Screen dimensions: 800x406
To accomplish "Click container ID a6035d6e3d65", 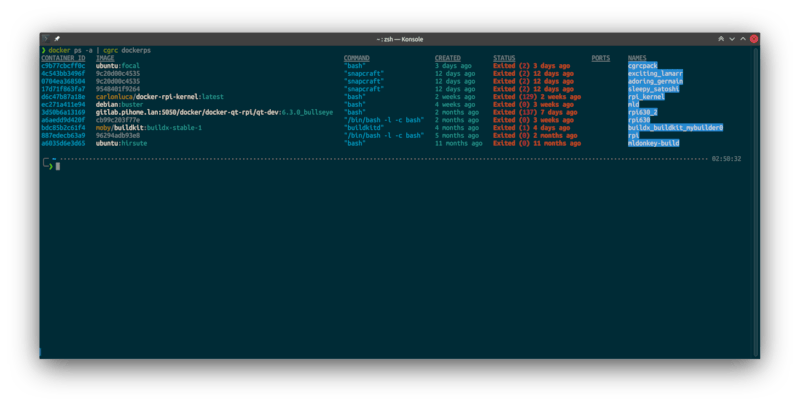I will [63, 143].
